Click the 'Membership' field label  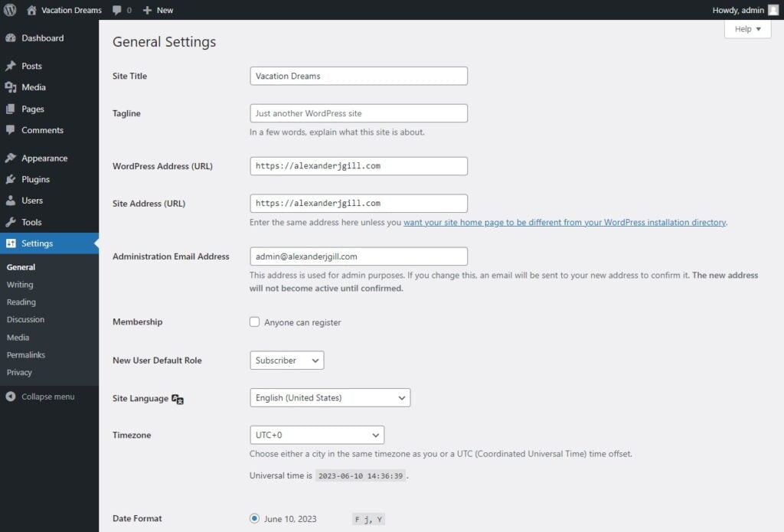138,322
